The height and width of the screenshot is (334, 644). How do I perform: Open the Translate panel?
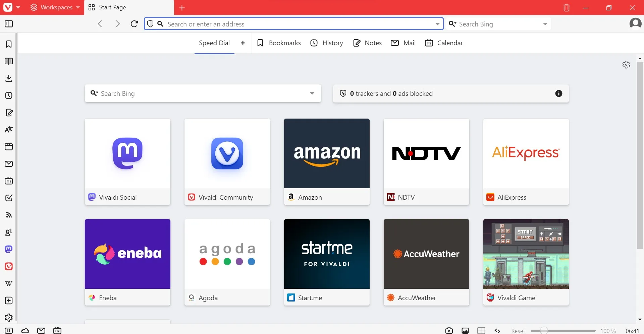[9, 130]
